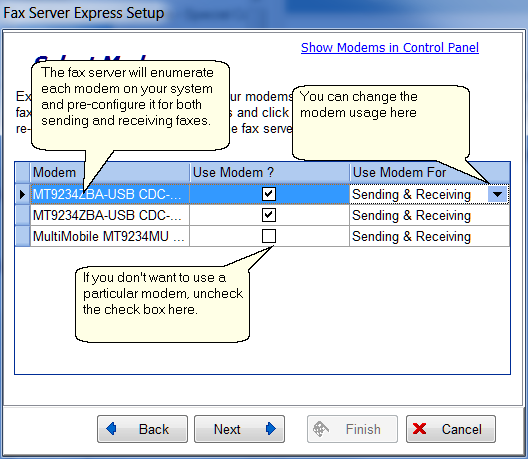The height and width of the screenshot is (459, 528).
Task: Open the Use Modem For dropdown arrow
Action: click(497, 194)
